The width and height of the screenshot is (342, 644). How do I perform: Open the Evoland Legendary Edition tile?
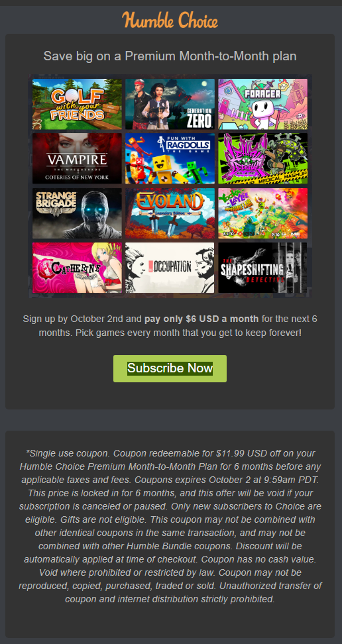pos(170,213)
